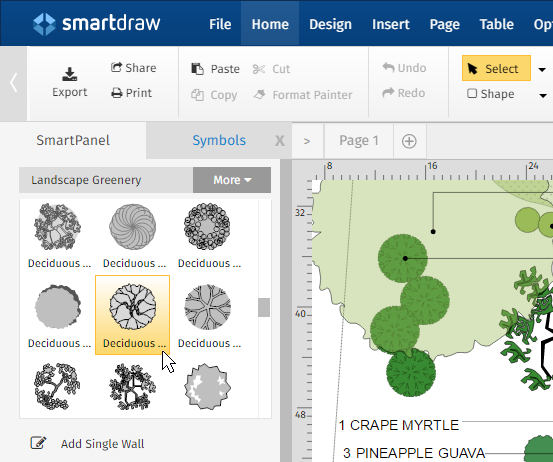Screen dimensions: 553x462
Task: Select the Page 1 tab
Action: 359,141
